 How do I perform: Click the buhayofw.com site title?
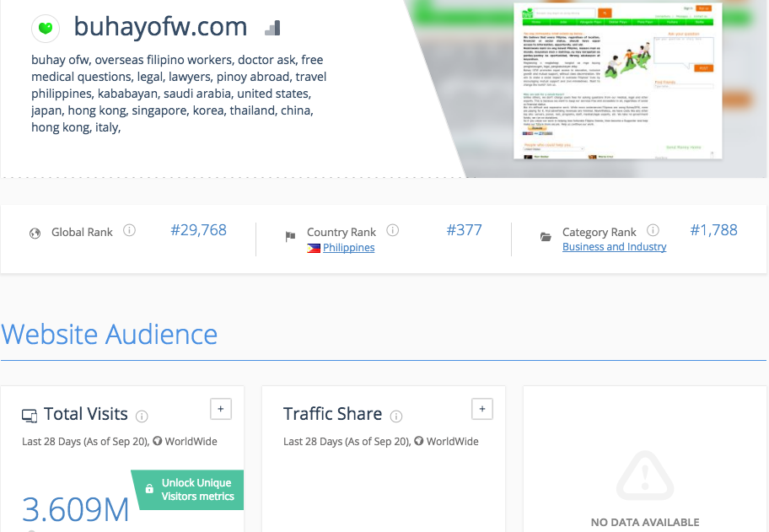[160, 26]
